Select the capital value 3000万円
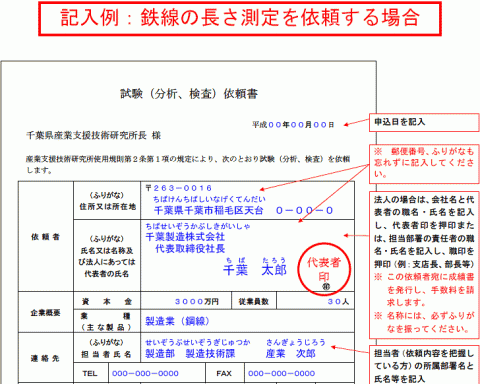The width and height of the screenshot is (480, 384). click(197, 302)
